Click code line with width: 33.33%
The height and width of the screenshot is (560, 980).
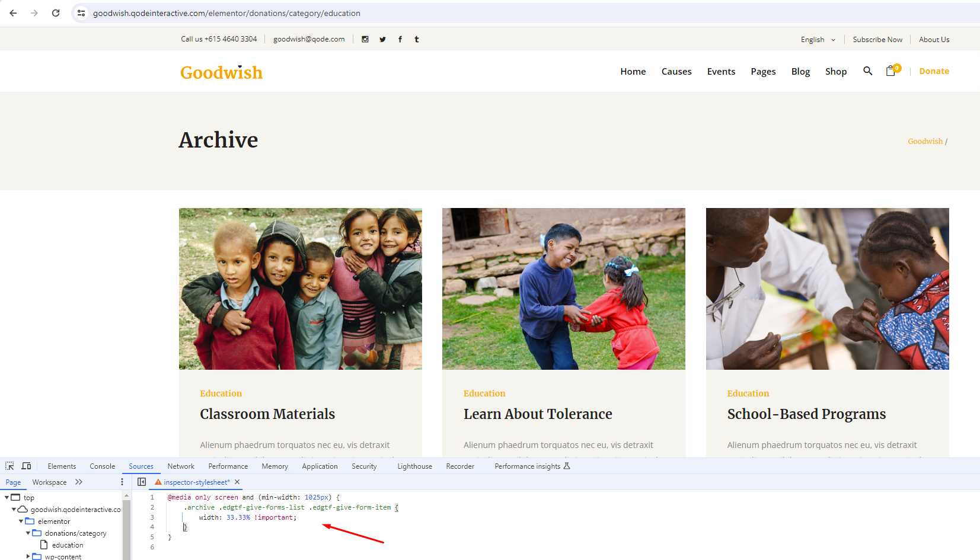(248, 517)
